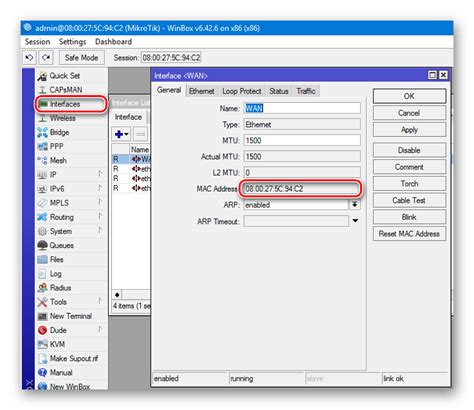This screenshot has height=410, width=474.
Task: Click the L2 MTU field
Action: 302,172
